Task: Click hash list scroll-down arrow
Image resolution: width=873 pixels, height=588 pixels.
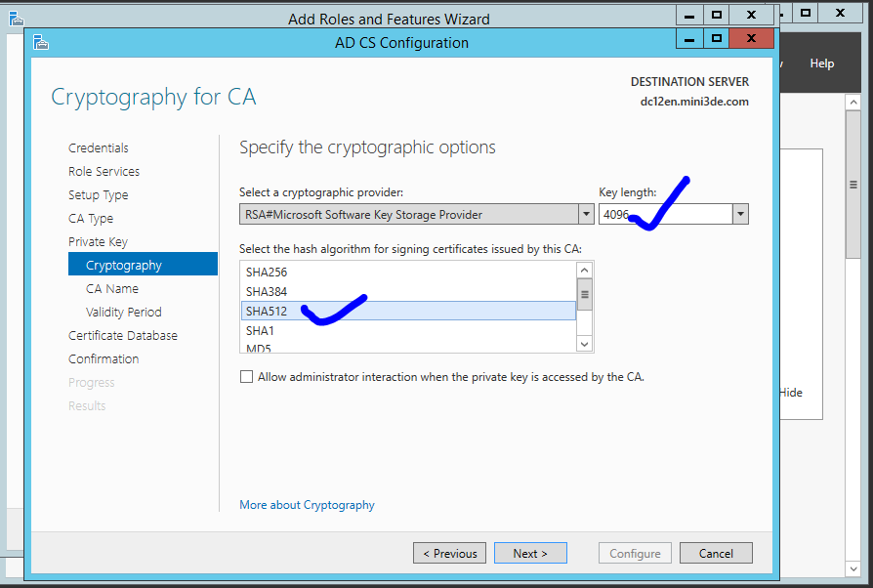Action: click(x=584, y=344)
